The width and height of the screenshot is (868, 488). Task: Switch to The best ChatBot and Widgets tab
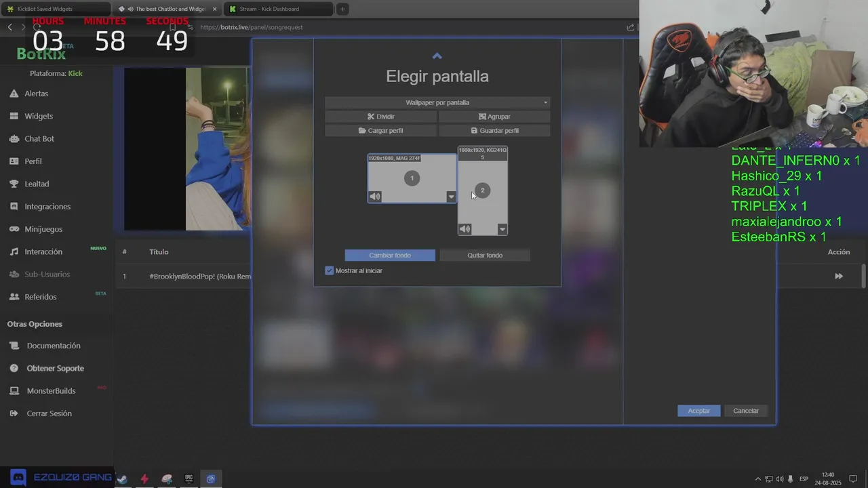167,9
